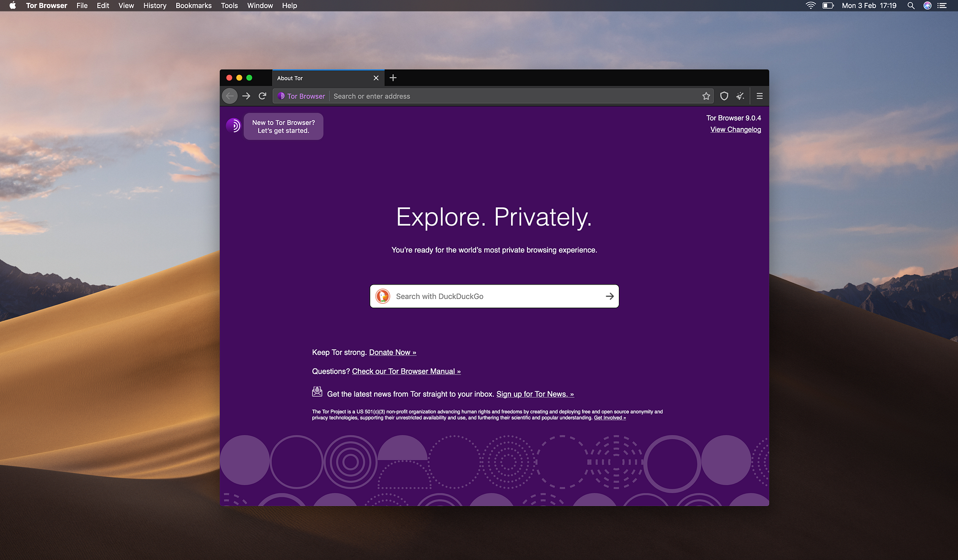Minimize the Tor Browser window
Screen dimensions: 958x560
point(239,78)
